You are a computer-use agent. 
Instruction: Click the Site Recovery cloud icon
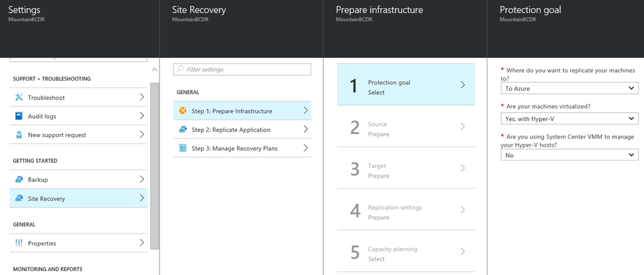[19, 199]
